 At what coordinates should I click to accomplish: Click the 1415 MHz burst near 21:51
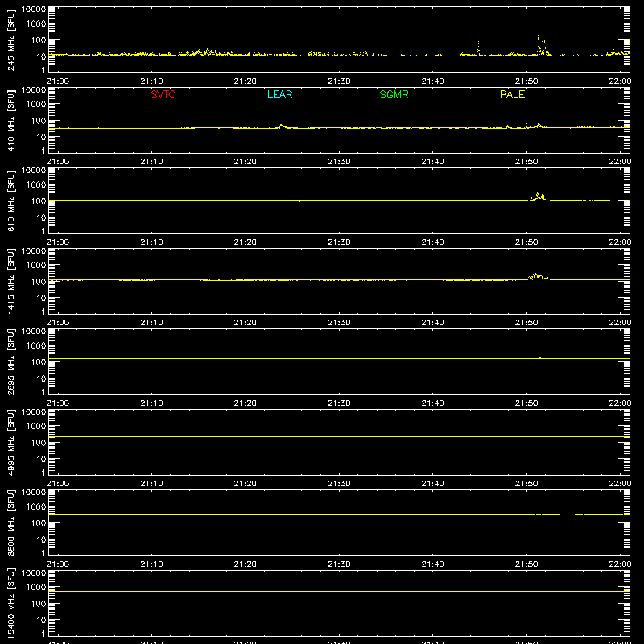click(539, 276)
